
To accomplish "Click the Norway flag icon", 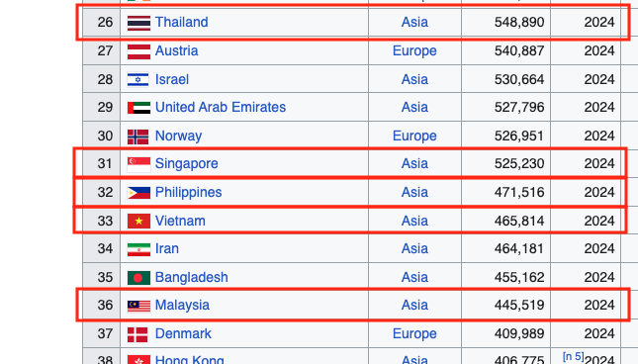I will [x=137, y=136].
